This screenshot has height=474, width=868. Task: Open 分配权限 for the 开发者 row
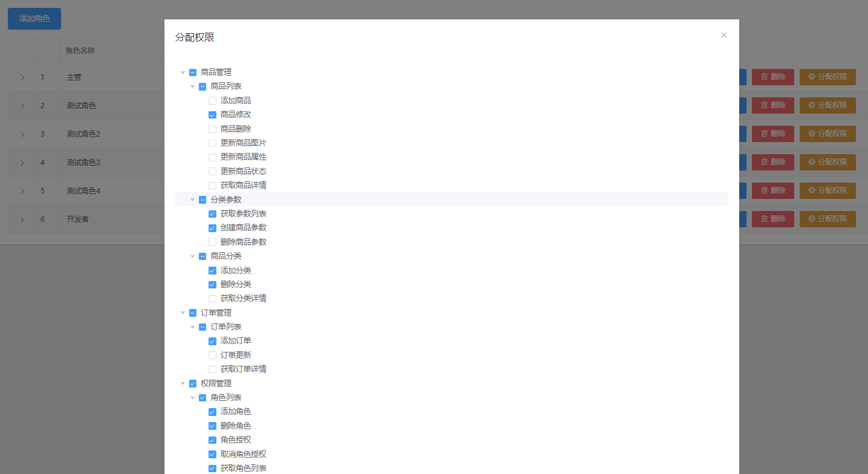coord(828,219)
